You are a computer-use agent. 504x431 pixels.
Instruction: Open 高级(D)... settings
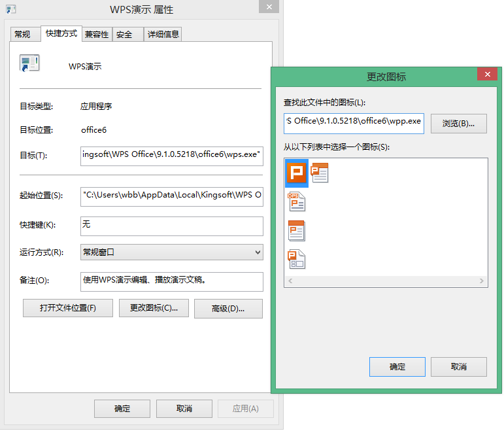point(228,309)
